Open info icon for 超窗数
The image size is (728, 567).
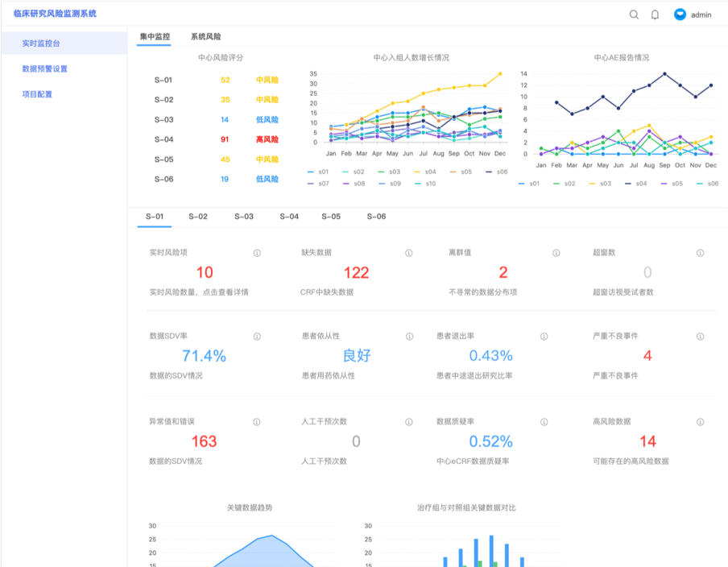pyautogui.click(x=700, y=253)
